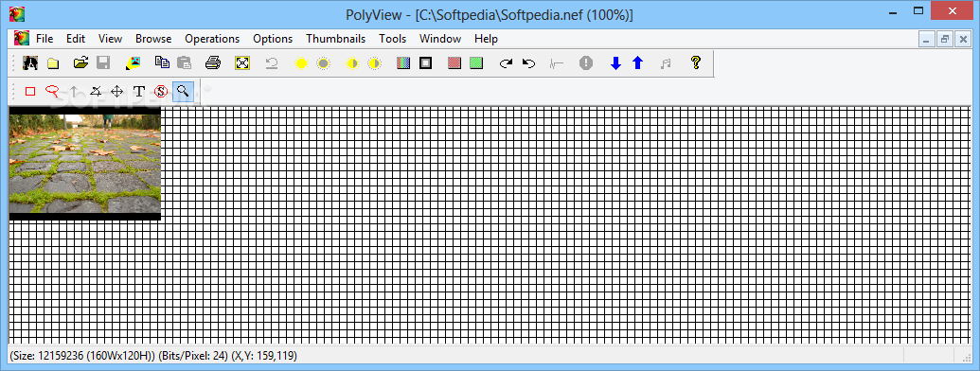Click the paste clipboard icon
The width and height of the screenshot is (980, 371).
coord(184,62)
